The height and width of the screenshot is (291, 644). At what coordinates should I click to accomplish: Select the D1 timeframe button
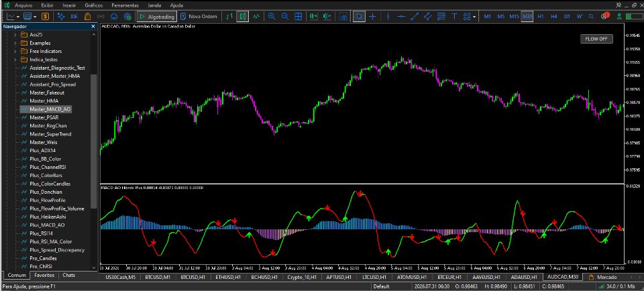(567, 16)
